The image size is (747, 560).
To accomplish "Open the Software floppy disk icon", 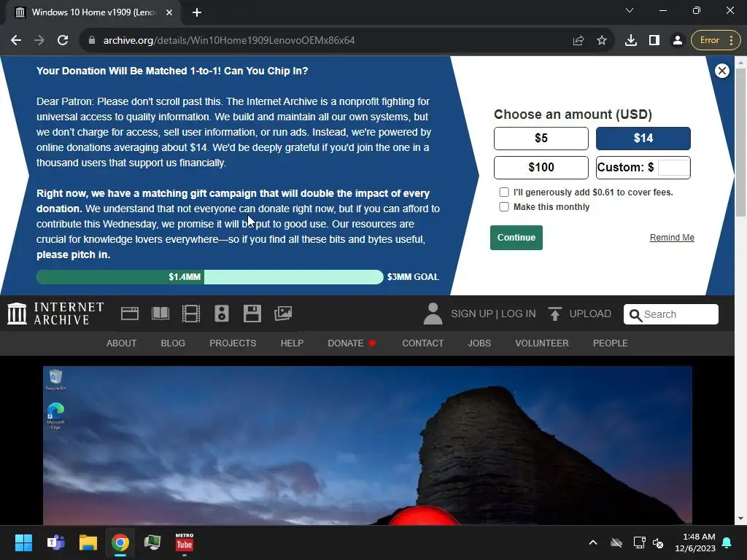I will coord(252,314).
